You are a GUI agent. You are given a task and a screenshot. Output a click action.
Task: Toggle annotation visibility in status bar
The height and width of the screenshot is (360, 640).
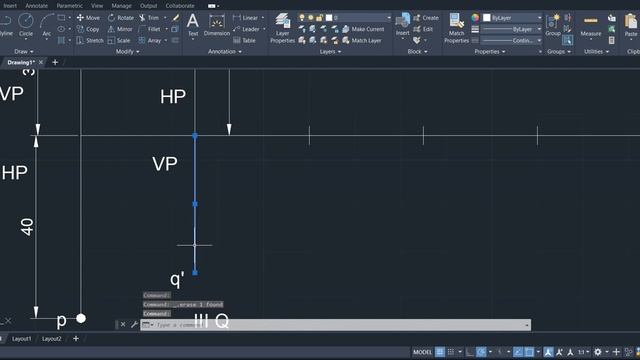[x=548, y=351]
